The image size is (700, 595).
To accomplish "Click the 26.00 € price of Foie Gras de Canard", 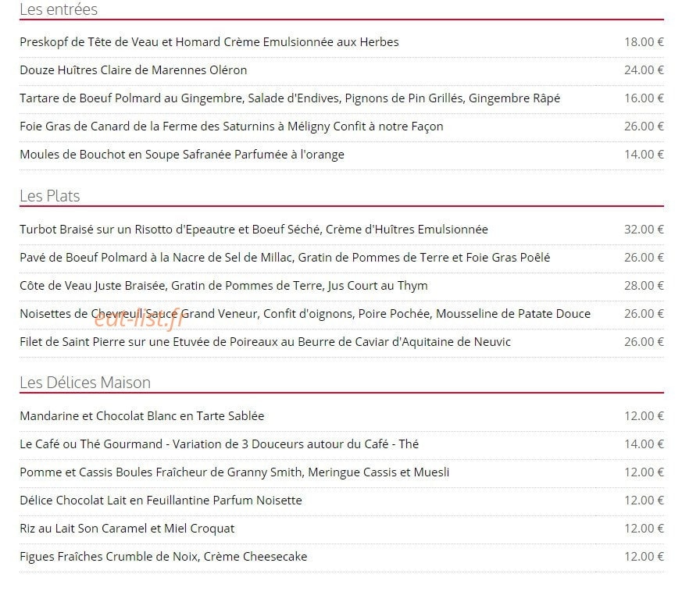I will pos(644,126).
